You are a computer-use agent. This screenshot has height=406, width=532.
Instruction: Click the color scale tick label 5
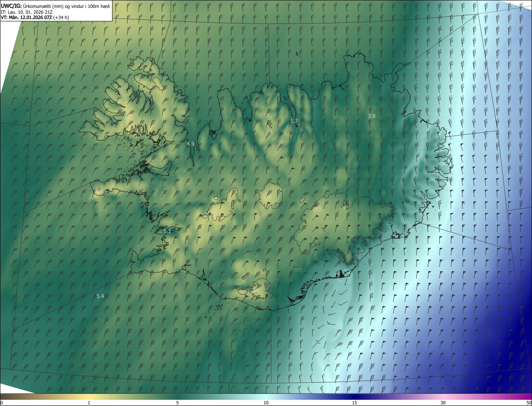pos(177,403)
